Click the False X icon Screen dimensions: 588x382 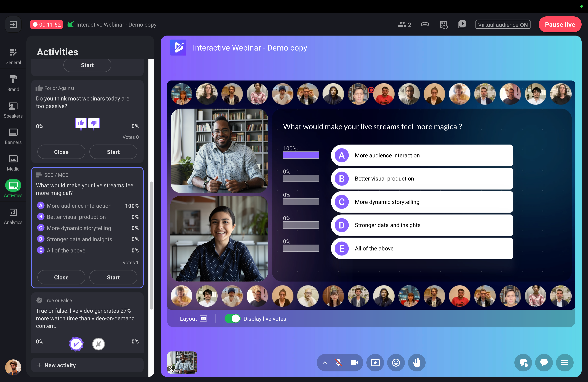99,344
